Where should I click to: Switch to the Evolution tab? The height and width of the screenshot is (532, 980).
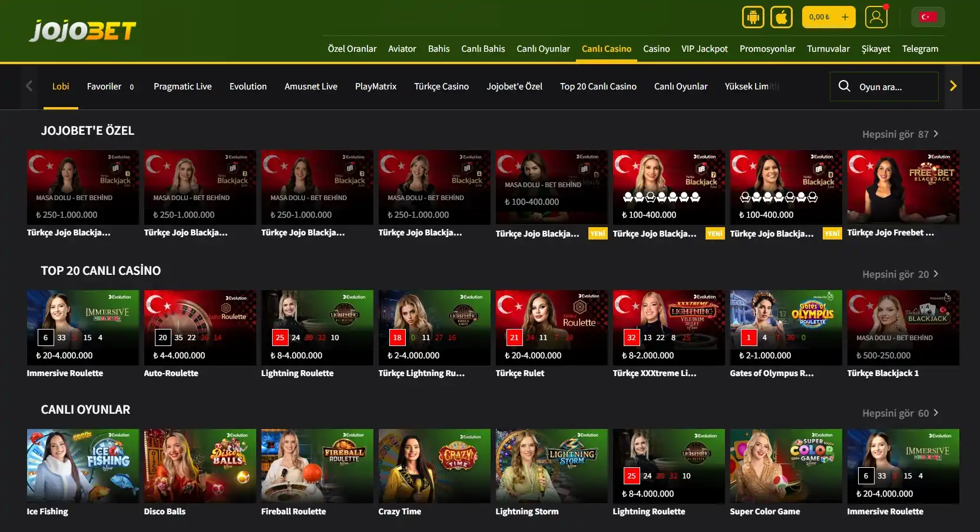pos(248,87)
